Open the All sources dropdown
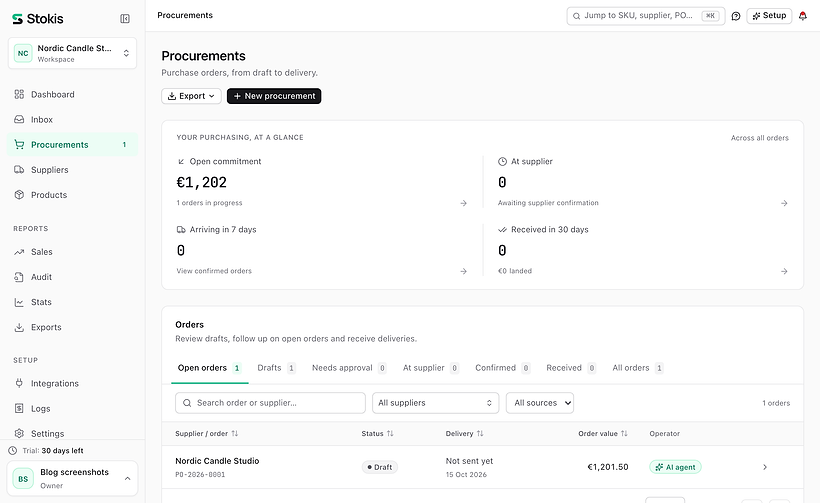The height and width of the screenshot is (503, 820). 540,403
